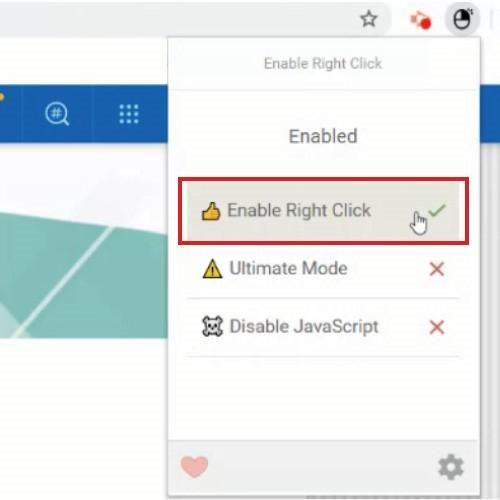Click the skull and crossbones icon
Screen dimensions: 500x500
212,326
